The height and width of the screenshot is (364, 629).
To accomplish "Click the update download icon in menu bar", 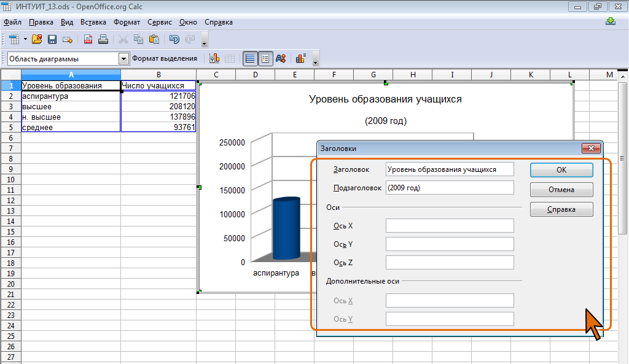I will [x=611, y=21].
